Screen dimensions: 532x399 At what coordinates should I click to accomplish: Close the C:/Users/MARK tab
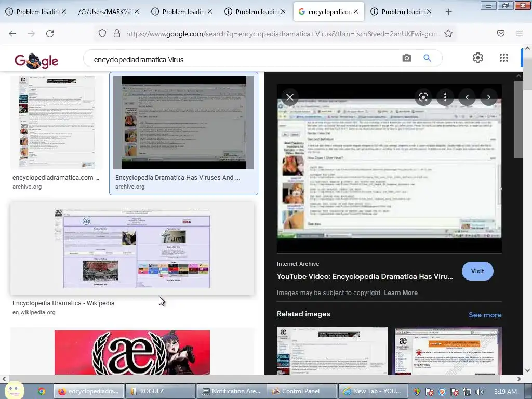[x=137, y=11]
